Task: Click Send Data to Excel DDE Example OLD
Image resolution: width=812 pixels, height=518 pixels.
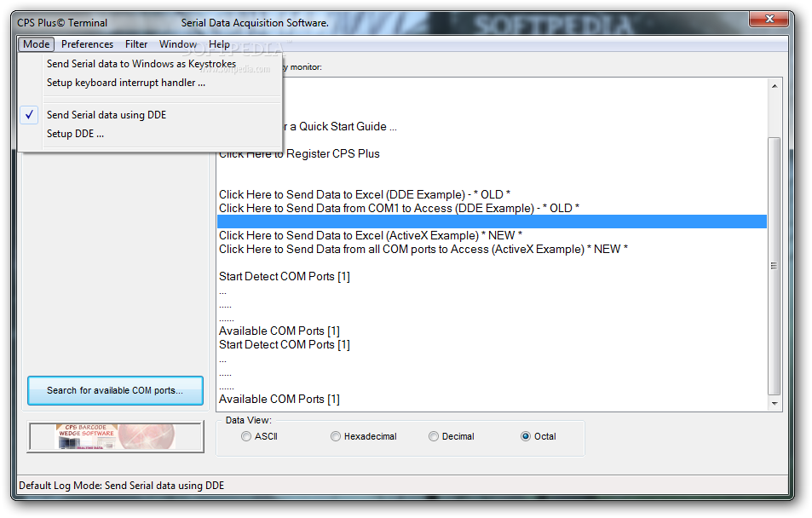Action: click(x=365, y=195)
